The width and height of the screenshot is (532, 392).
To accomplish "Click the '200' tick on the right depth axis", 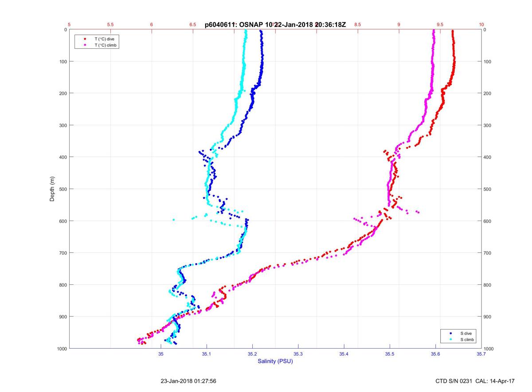I will pos(488,93).
